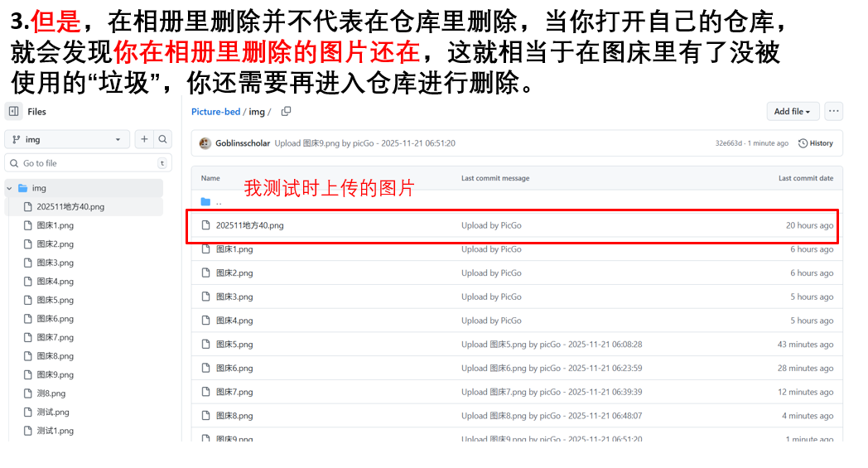Open 图床8.png in the file list
868x468 pixels.
[234, 416]
